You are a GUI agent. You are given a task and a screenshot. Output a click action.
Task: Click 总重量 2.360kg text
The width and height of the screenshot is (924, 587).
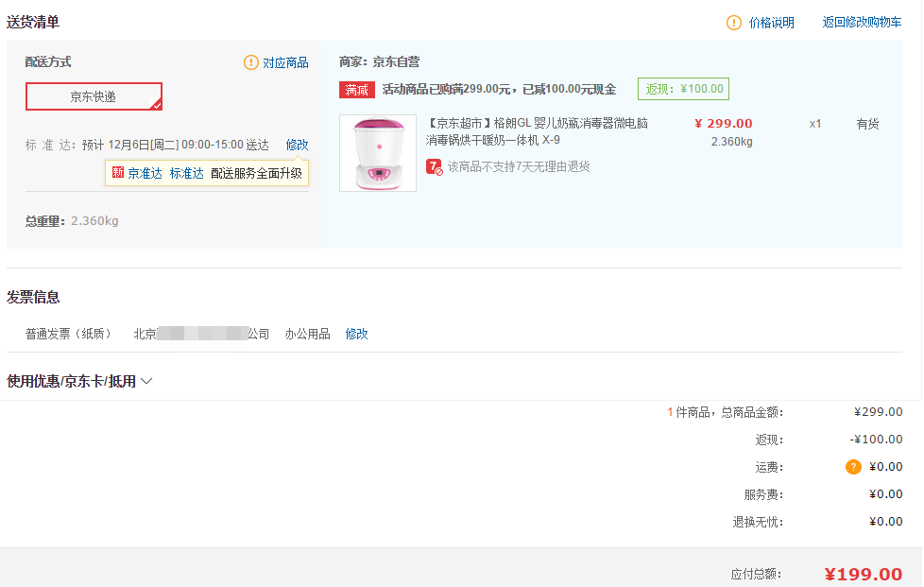72,221
